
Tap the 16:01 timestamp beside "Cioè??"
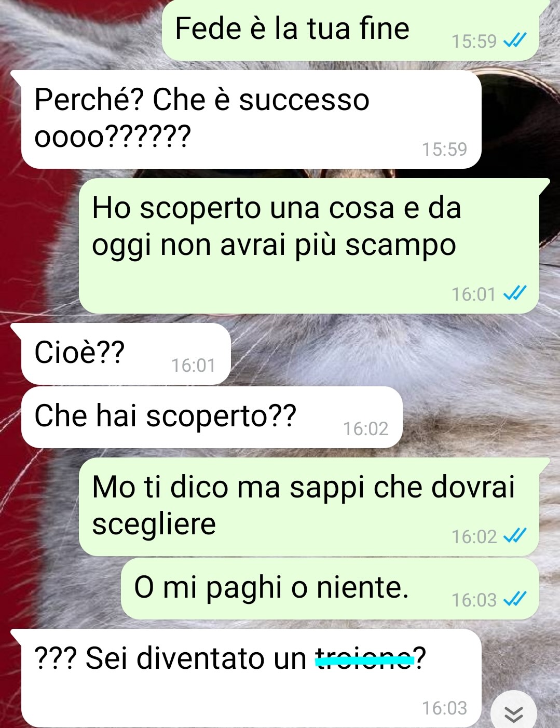pyautogui.click(x=193, y=366)
